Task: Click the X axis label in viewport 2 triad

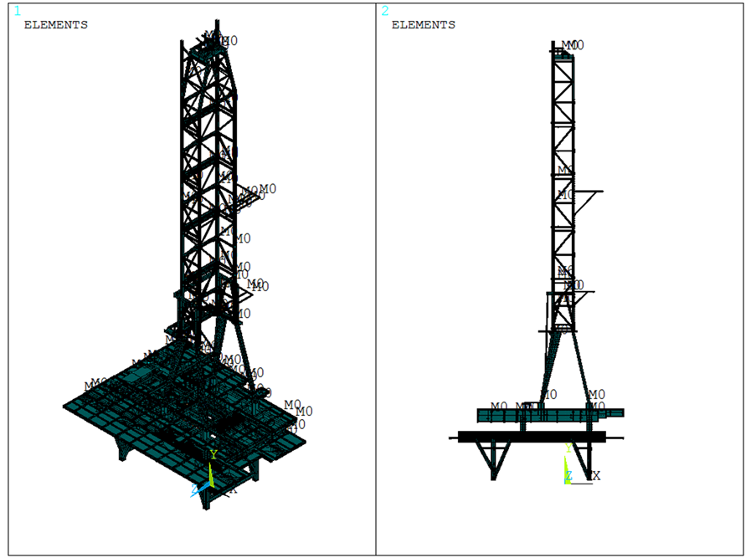Action: (x=596, y=475)
